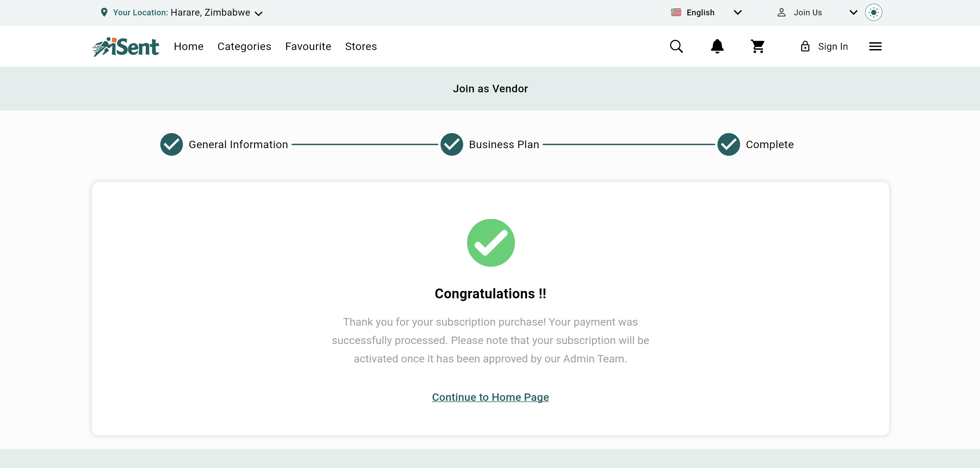
Task: Navigate to the Stores page
Action: coord(361,46)
